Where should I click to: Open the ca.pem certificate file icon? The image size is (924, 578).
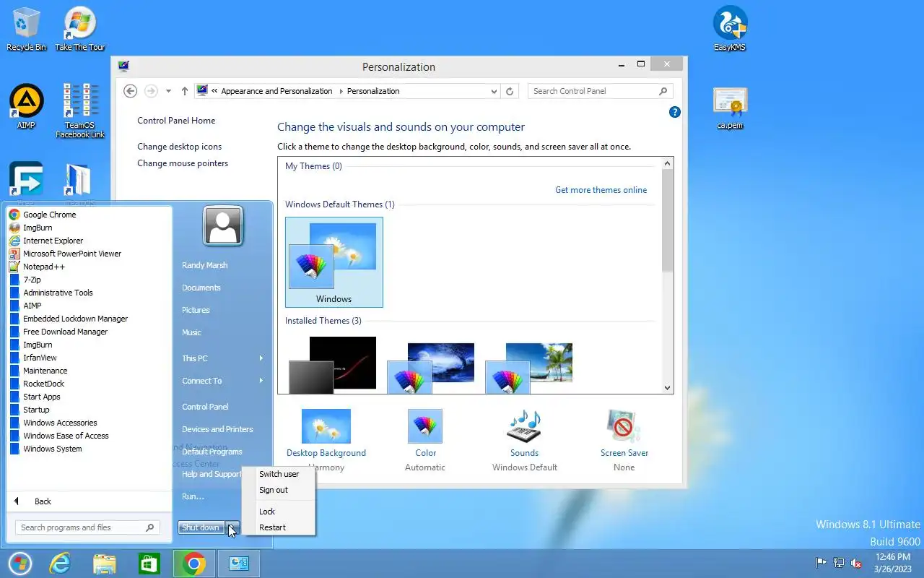pyautogui.click(x=730, y=108)
